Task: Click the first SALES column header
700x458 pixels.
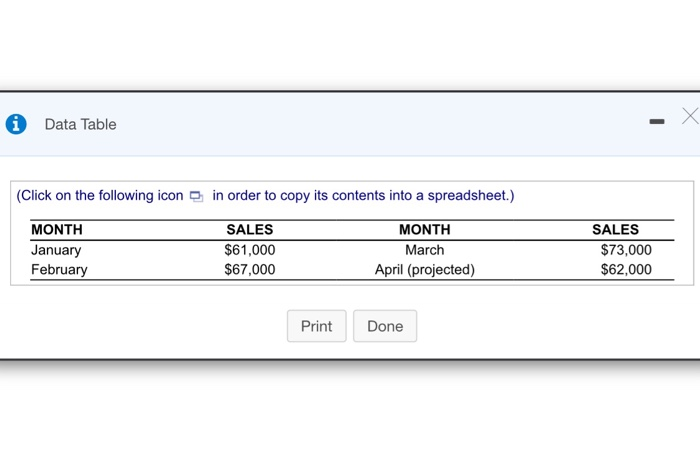Action: click(250, 230)
